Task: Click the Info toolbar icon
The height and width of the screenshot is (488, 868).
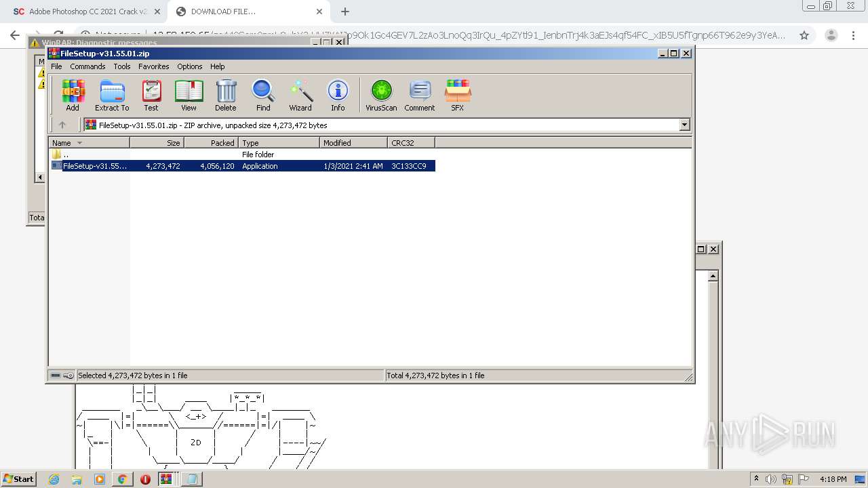Action: tap(338, 95)
